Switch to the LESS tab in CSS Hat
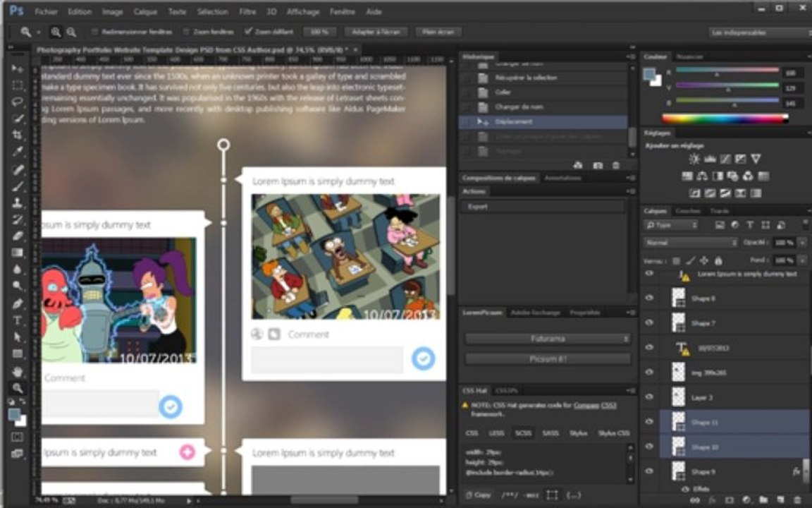 point(496,433)
